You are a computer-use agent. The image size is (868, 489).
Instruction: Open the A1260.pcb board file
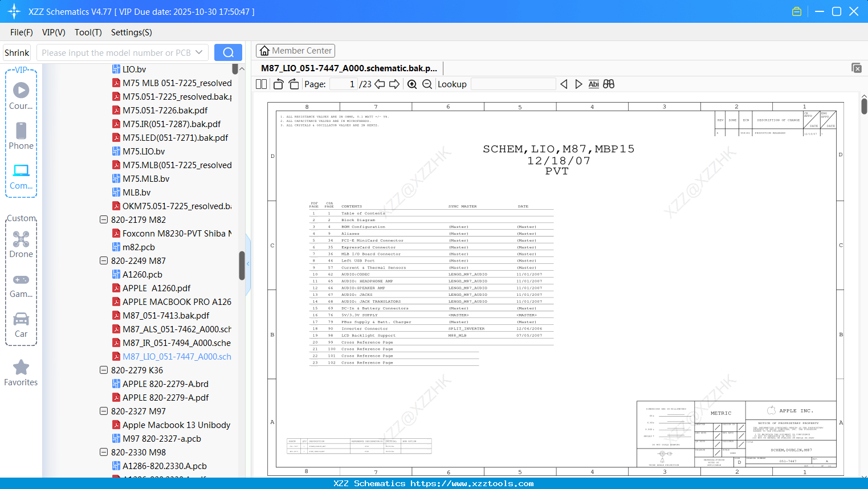(142, 275)
